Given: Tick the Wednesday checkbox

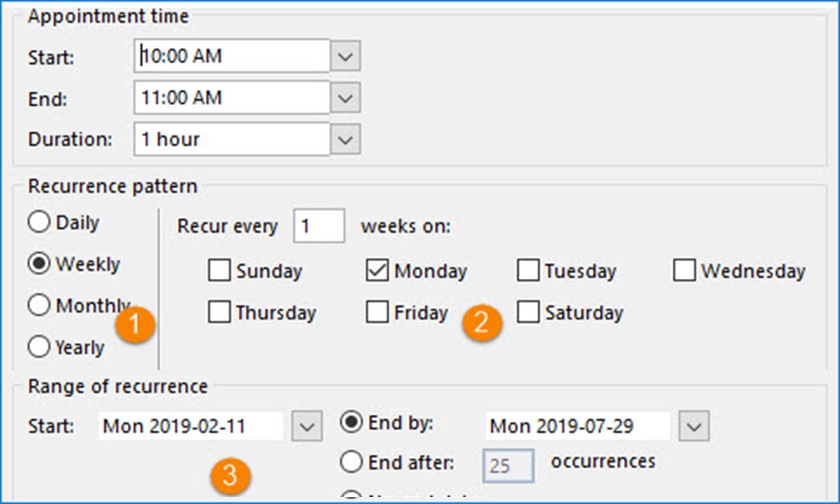Looking at the screenshot, I should 684,271.
